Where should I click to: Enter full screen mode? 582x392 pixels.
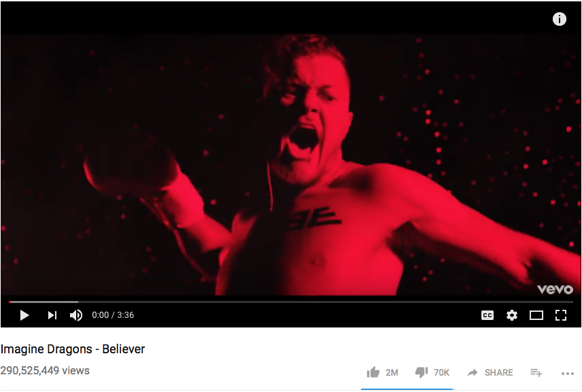[561, 315]
